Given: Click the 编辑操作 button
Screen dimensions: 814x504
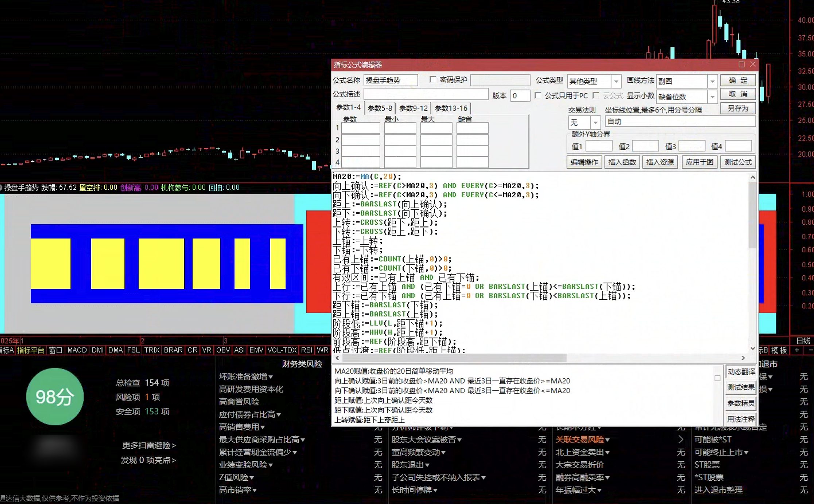Looking at the screenshot, I should pyautogui.click(x=584, y=162).
